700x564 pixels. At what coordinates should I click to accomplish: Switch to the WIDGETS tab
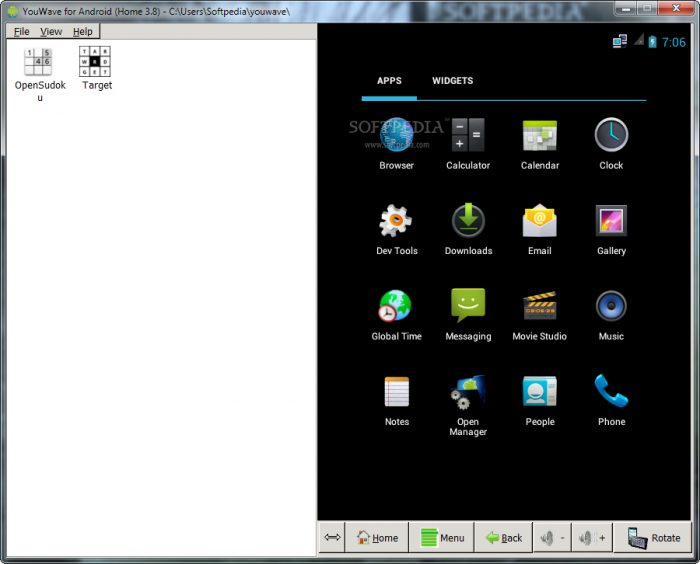pyautogui.click(x=453, y=81)
